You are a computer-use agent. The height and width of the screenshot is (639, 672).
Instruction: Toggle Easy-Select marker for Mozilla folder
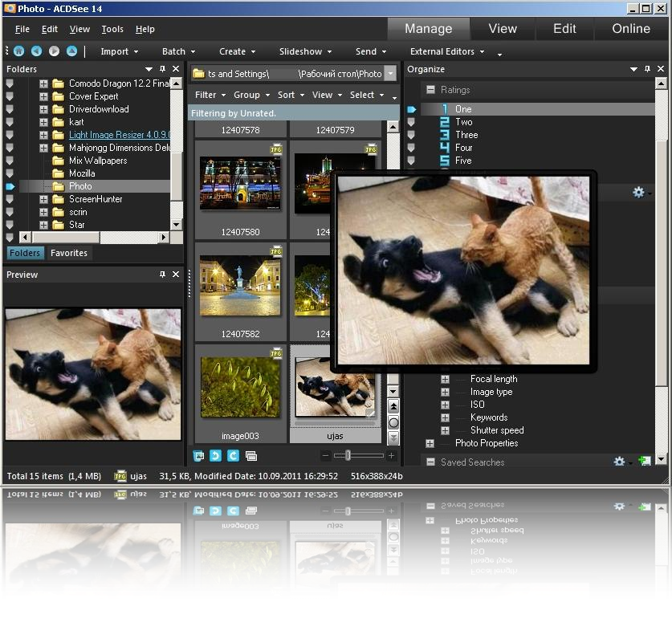(x=10, y=173)
